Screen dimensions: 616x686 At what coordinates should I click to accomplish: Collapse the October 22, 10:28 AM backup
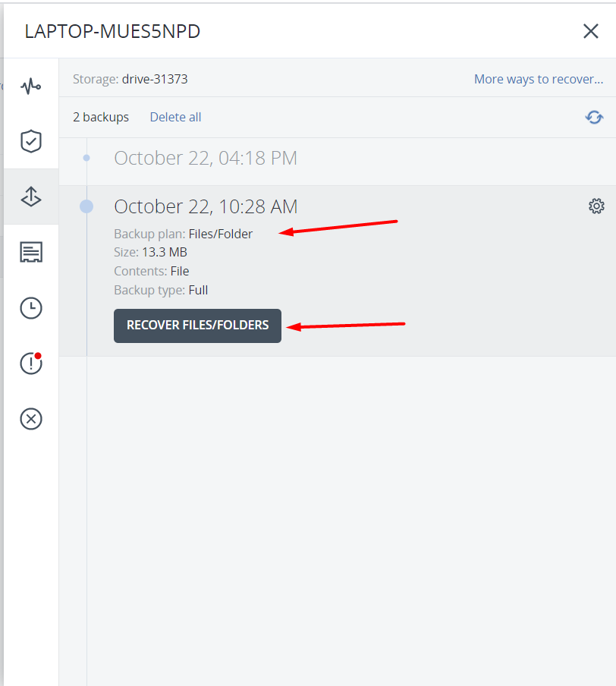[x=206, y=206]
